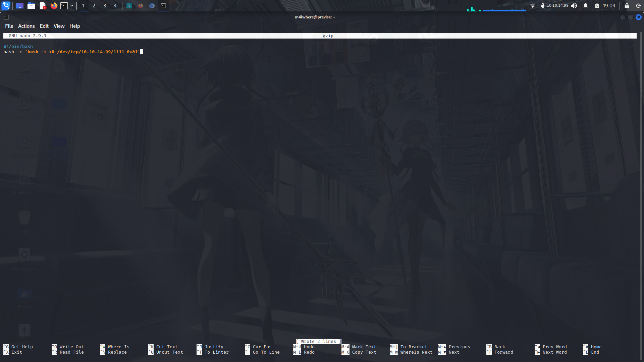Switch to the terminal taskbar window
The image size is (644, 362).
[163, 6]
